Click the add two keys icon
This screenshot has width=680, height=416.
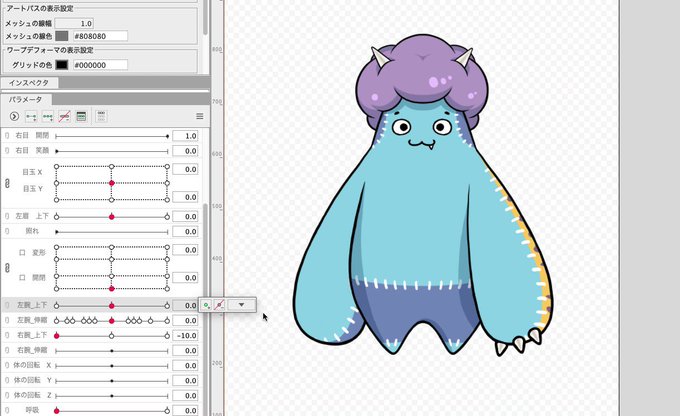31,116
